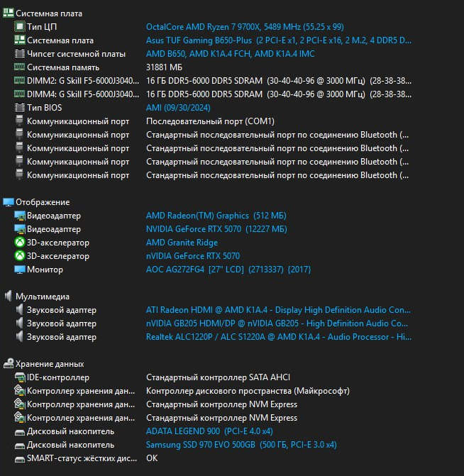Select the Системная плата section header
The width and height of the screenshot is (464, 476).
point(48,13)
